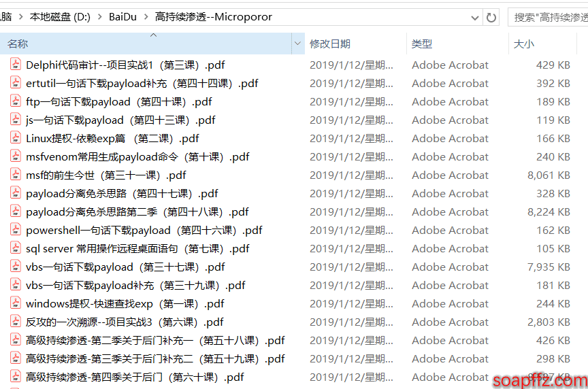Select file 高级持续渗透-第四季关于后门（第六十课）.pdf

pos(135,377)
